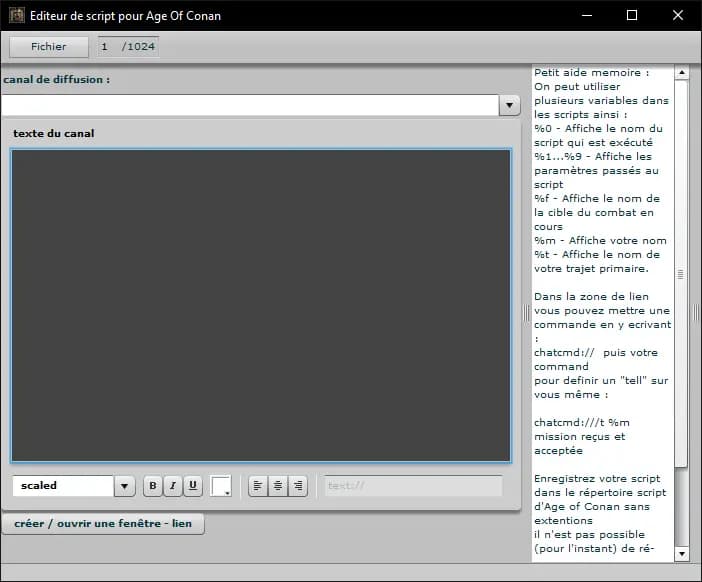
Task: Click the Age Of Conan app icon in title bar
Action: (16, 16)
